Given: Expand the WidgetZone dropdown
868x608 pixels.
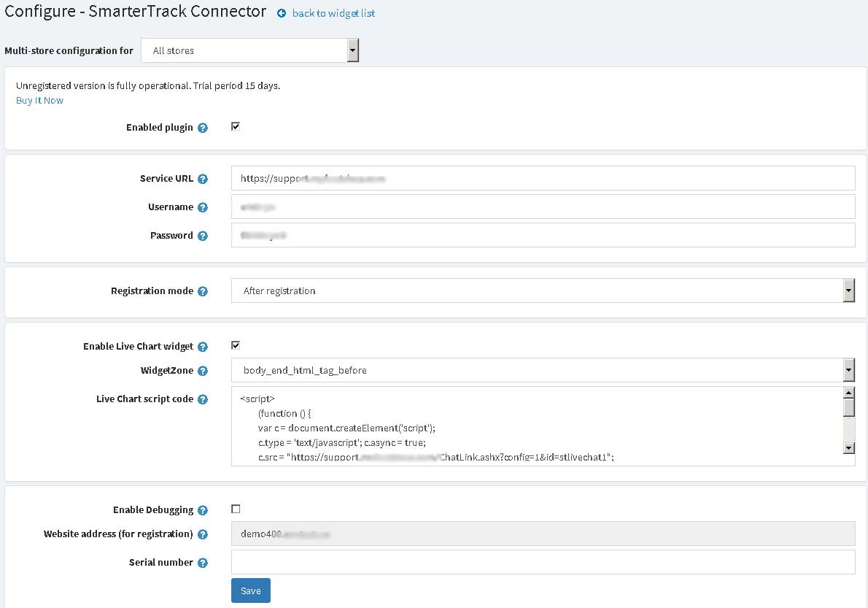Looking at the screenshot, I should click(543, 370).
